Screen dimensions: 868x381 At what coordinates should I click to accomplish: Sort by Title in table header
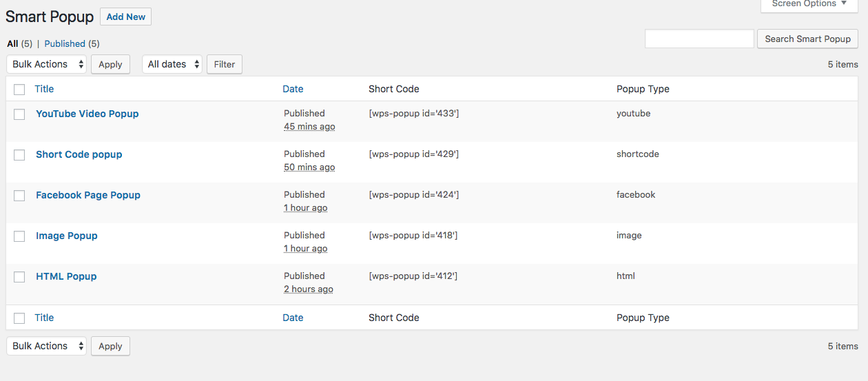[x=44, y=89]
